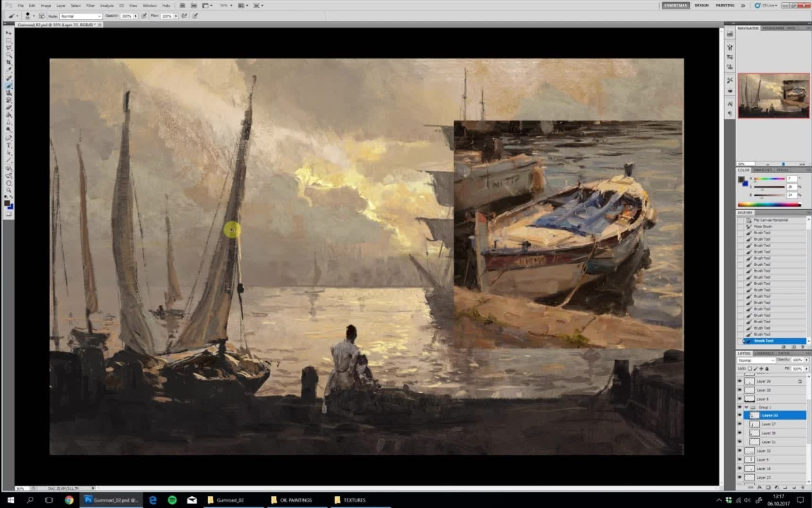Select the Move tool

[x=8, y=33]
